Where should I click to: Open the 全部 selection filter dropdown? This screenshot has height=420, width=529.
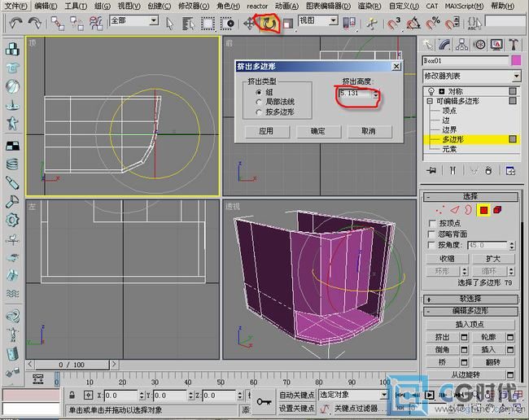click(154, 21)
